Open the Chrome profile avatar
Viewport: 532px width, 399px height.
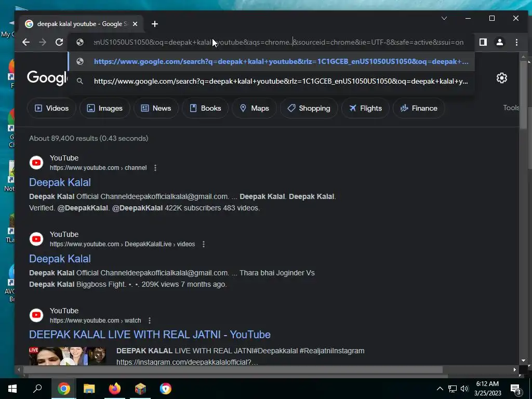click(x=499, y=42)
